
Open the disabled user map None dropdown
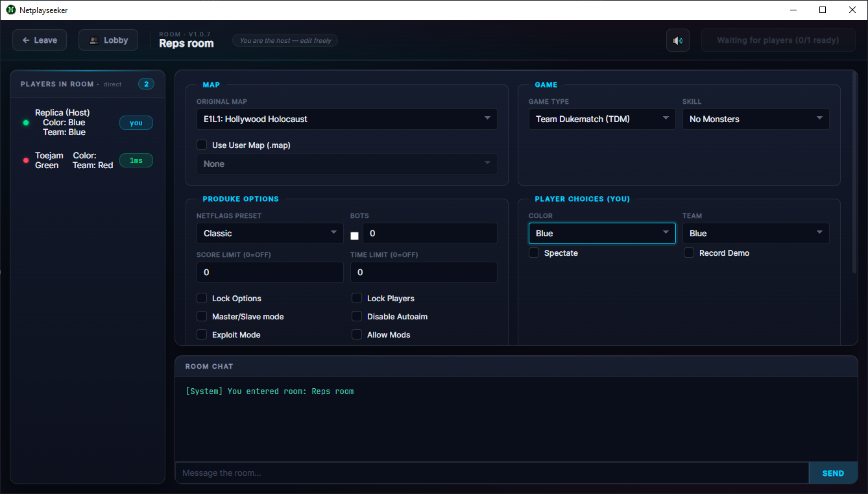(347, 164)
